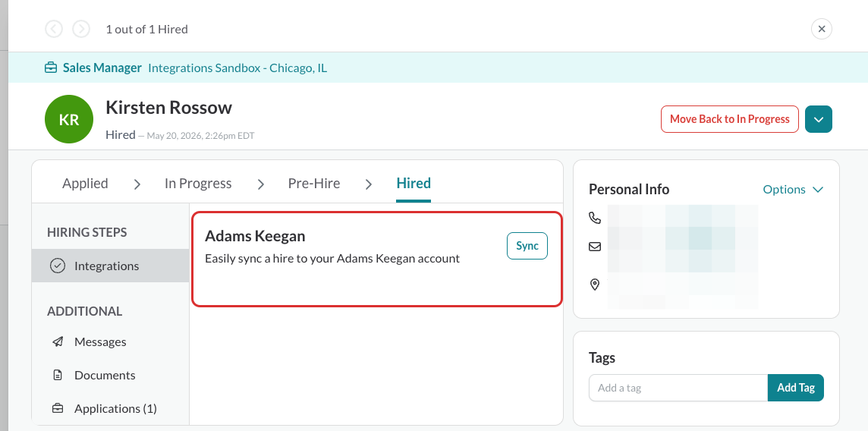This screenshot has width=868, height=431.
Task: Click the Documents file icon
Action: coord(58,375)
